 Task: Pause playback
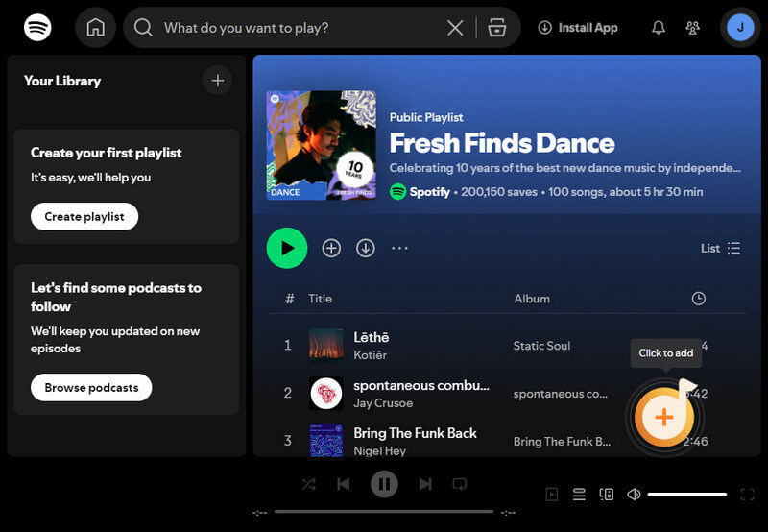(384, 485)
